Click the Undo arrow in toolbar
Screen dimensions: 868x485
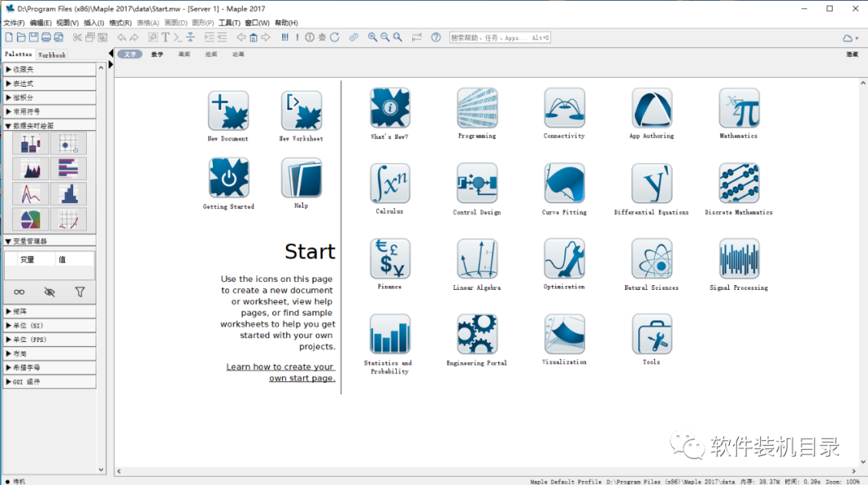pyautogui.click(x=121, y=38)
